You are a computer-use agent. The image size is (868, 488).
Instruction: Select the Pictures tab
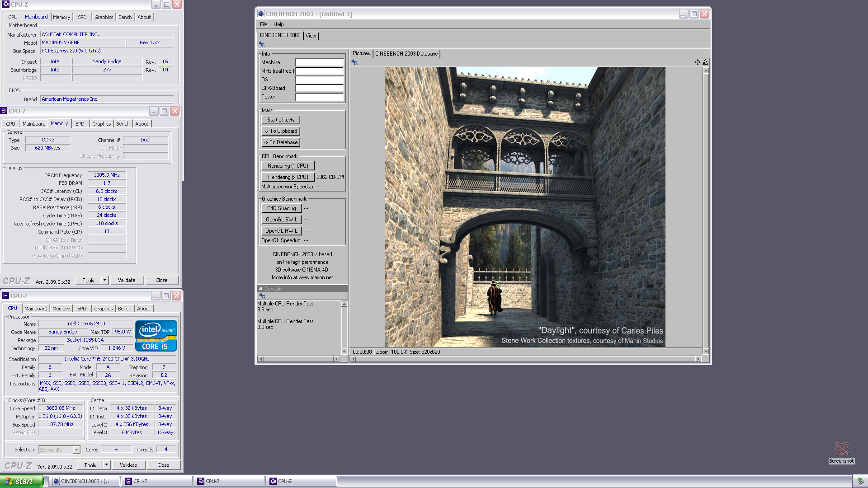(x=361, y=53)
